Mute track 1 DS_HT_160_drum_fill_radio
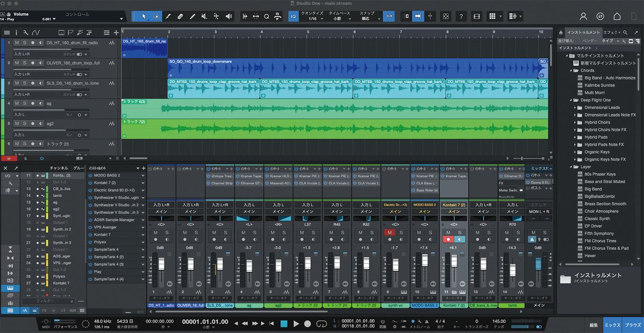644x333 pixels. coord(17,42)
